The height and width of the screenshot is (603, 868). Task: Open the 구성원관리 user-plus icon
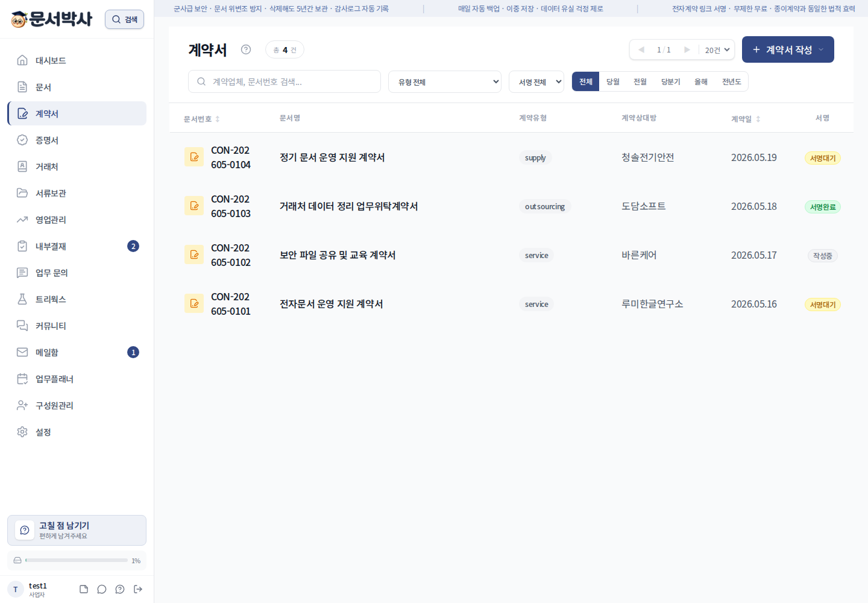(22, 405)
